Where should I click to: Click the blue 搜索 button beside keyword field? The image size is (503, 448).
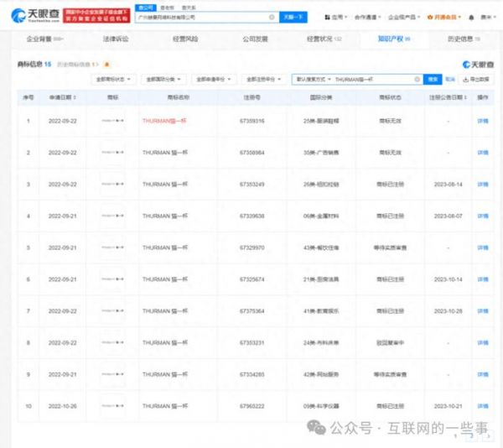[x=433, y=79]
